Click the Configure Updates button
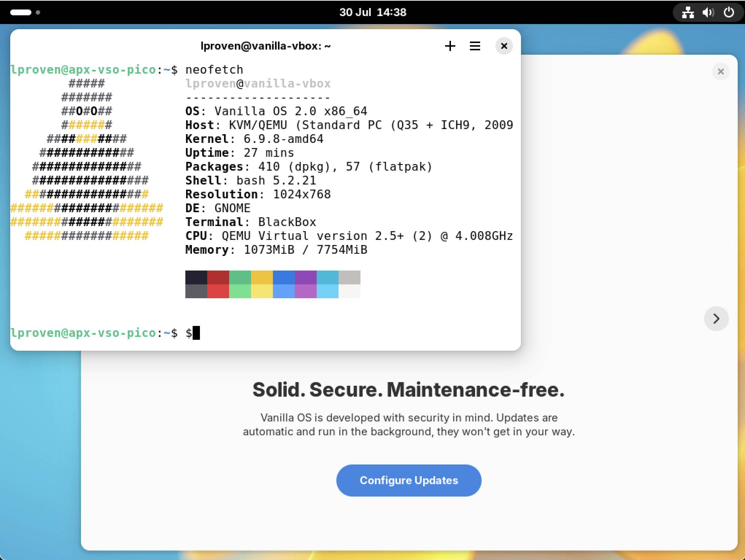Image resolution: width=745 pixels, height=560 pixels. click(409, 480)
